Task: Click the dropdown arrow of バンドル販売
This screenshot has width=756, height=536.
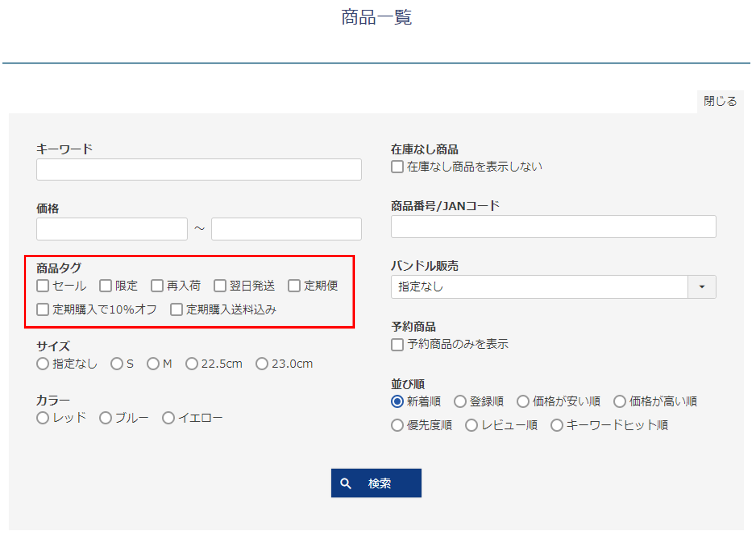Action: 702,286
